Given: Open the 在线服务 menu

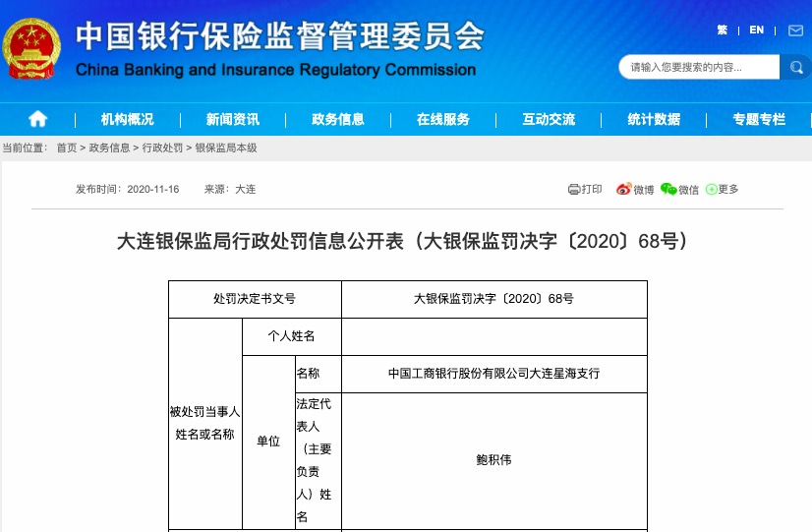Looking at the screenshot, I should tap(442, 120).
